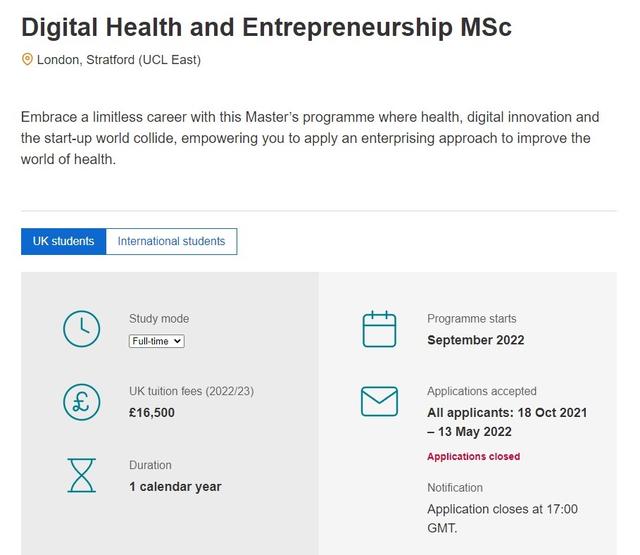
Task: Click the programme description paragraph
Action: [x=310, y=138]
